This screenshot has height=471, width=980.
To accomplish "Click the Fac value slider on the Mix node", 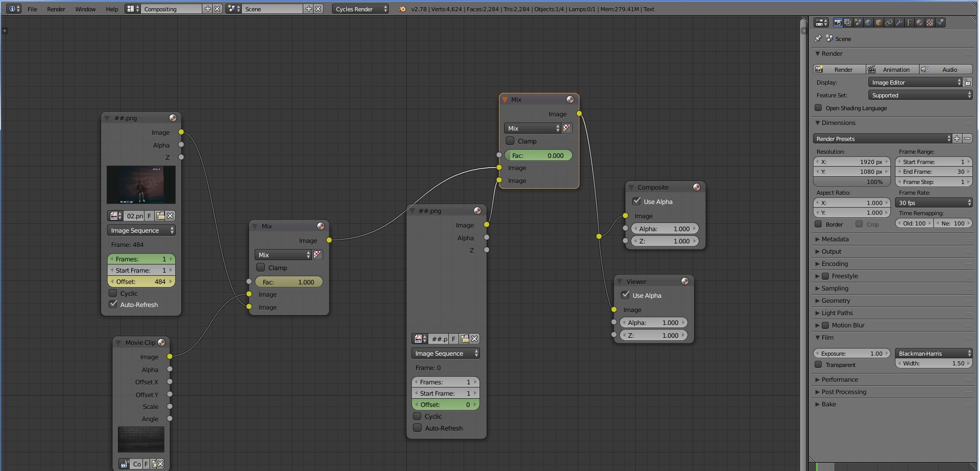I will point(538,155).
